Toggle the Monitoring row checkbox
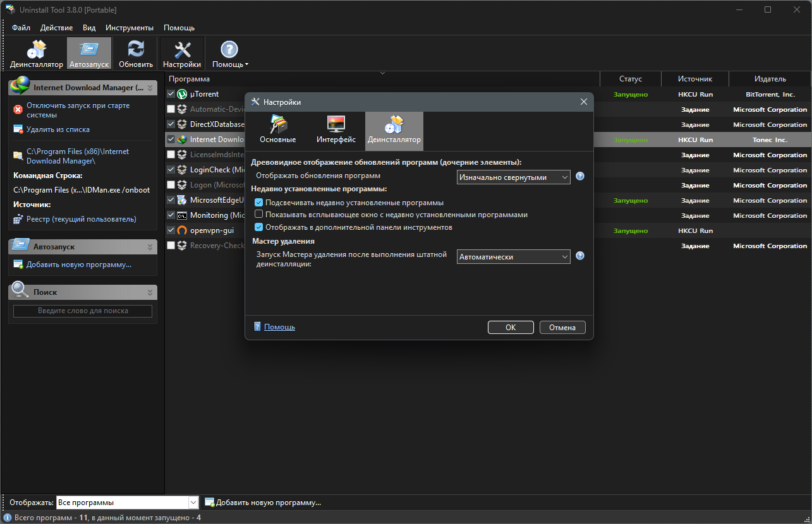Image resolution: width=812 pixels, height=524 pixels. tap(171, 215)
